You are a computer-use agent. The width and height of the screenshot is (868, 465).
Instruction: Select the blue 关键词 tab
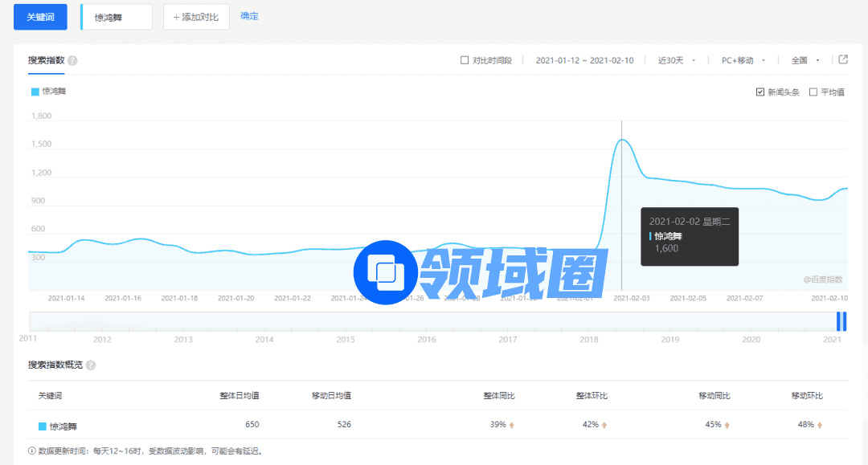coord(40,17)
